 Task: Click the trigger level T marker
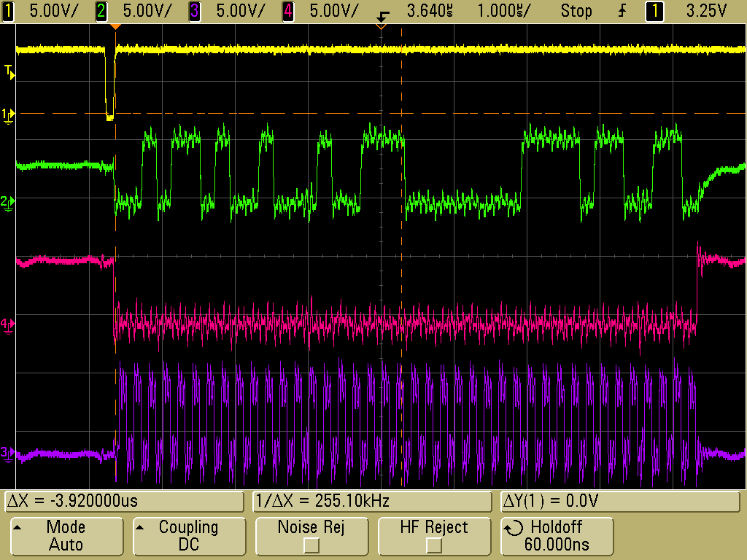pyautogui.click(x=9, y=72)
